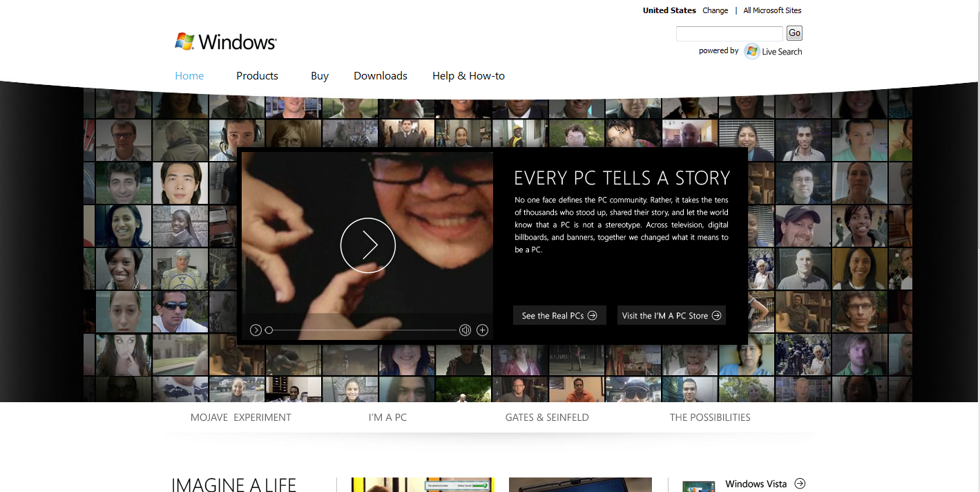Open the Products menu
The height and width of the screenshot is (492, 980).
click(x=257, y=76)
